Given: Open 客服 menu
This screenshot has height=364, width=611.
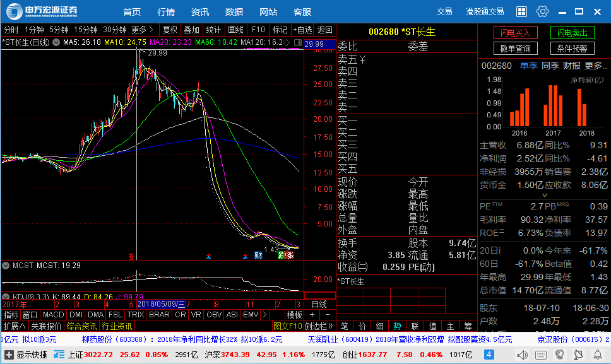Looking at the screenshot, I should [x=302, y=12].
